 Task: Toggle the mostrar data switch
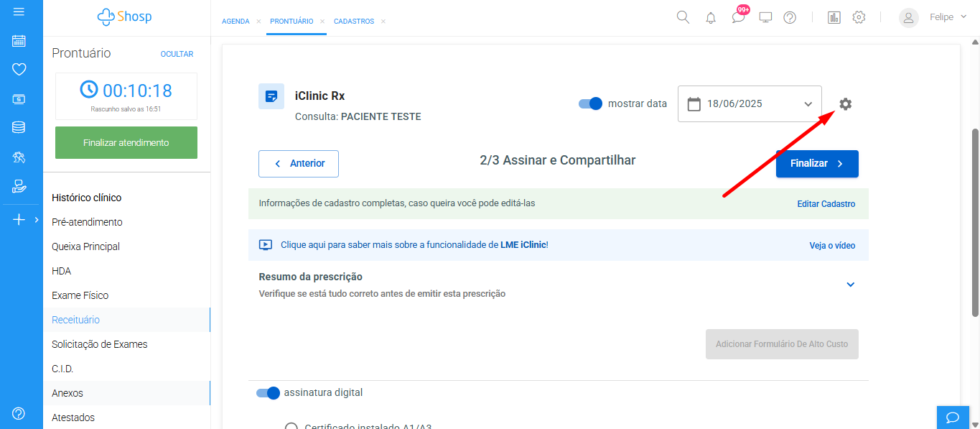point(590,103)
